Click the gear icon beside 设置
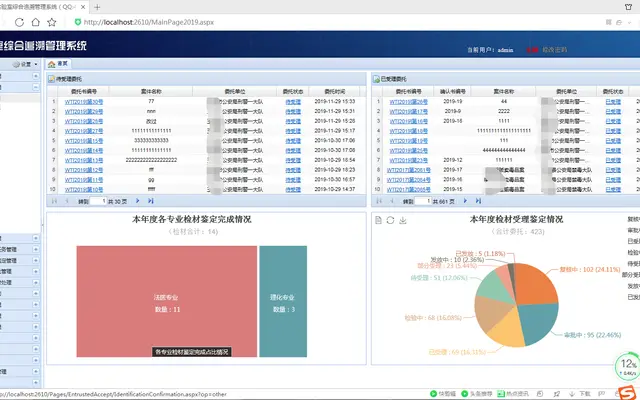This screenshot has width=640, height=400. 16,64
